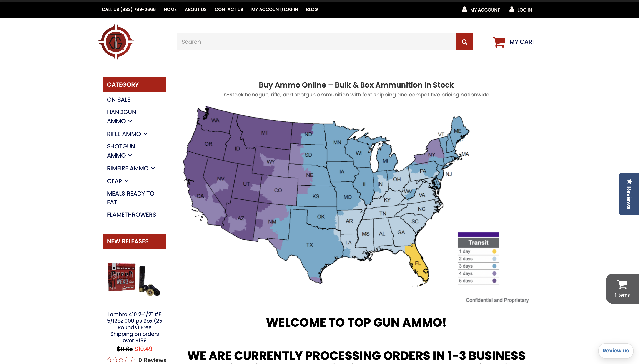Open Contact Us in top navigation

(x=229, y=10)
